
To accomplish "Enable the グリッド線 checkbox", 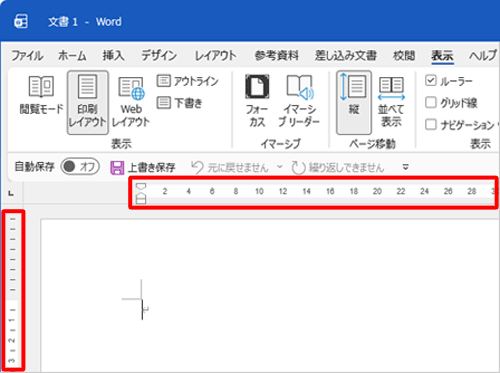I will tap(431, 102).
